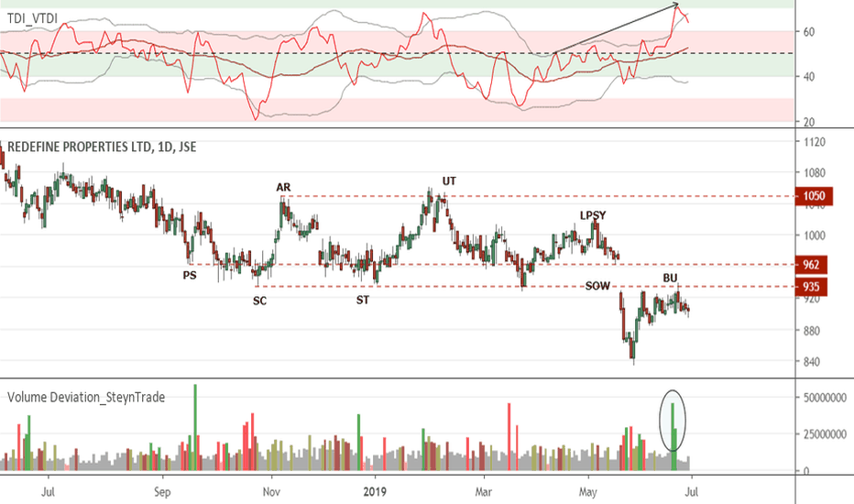This screenshot has height=504, width=854.
Task: Click the SC annotation label
Action: point(260,301)
